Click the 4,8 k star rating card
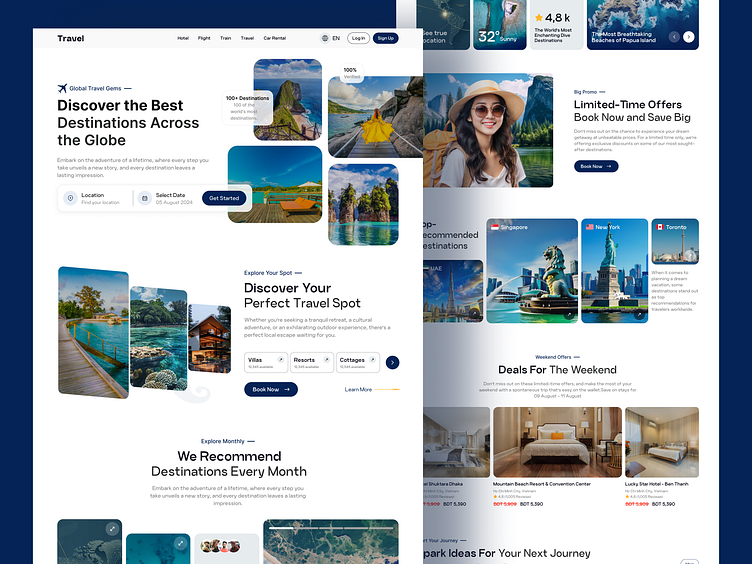The image size is (752, 564). tap(556, 25)
